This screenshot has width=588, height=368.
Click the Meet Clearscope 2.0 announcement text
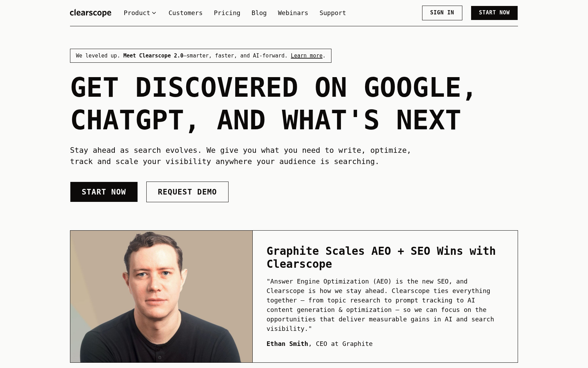click(153, 56)
